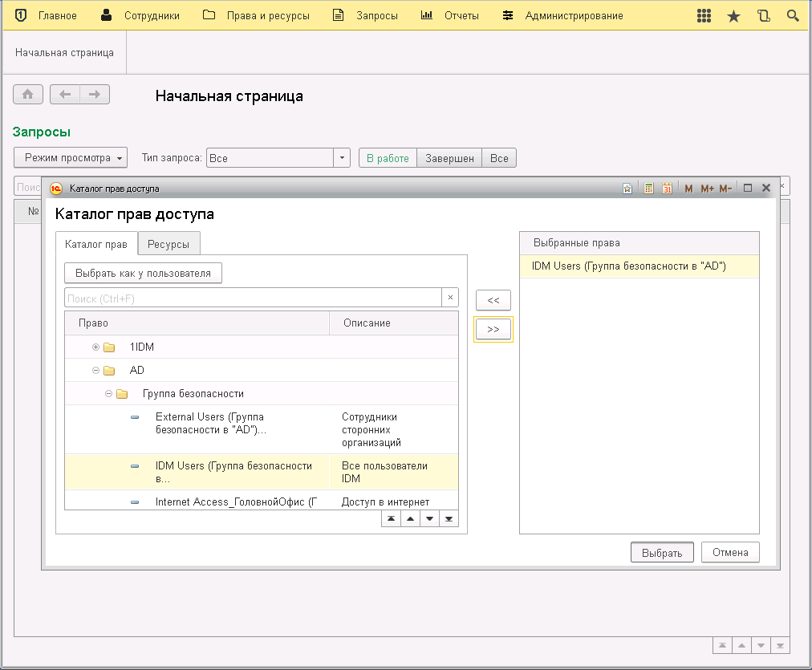
Task: Open the calendar icon in dialog title bar
Action: pyautogui.click(x=667, y=189)
